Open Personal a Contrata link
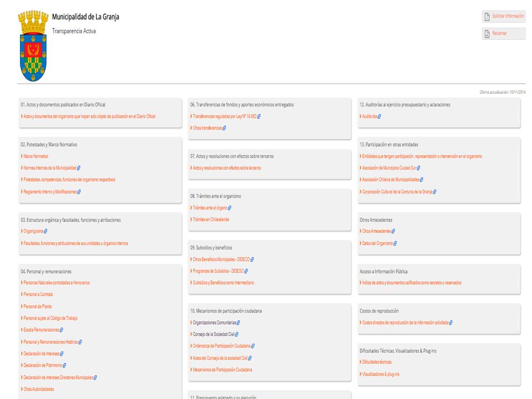The width and height of the screenshot is (532, 399). 38,294
